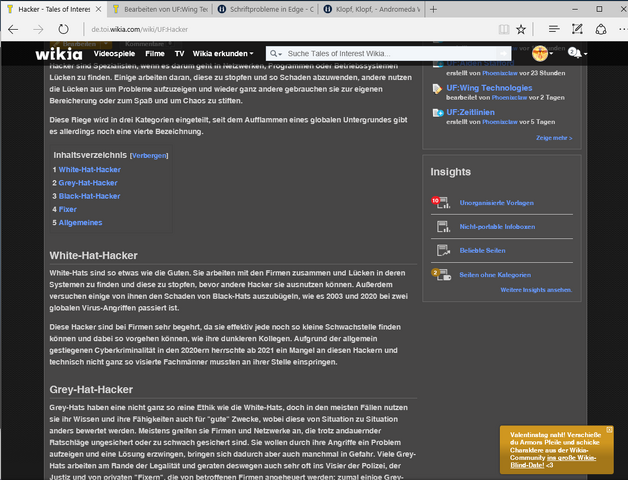The width and height of the screenshot is (628, 480).
Task: Open notifications bell with 2 badge
Action: [x=577, y=53]
